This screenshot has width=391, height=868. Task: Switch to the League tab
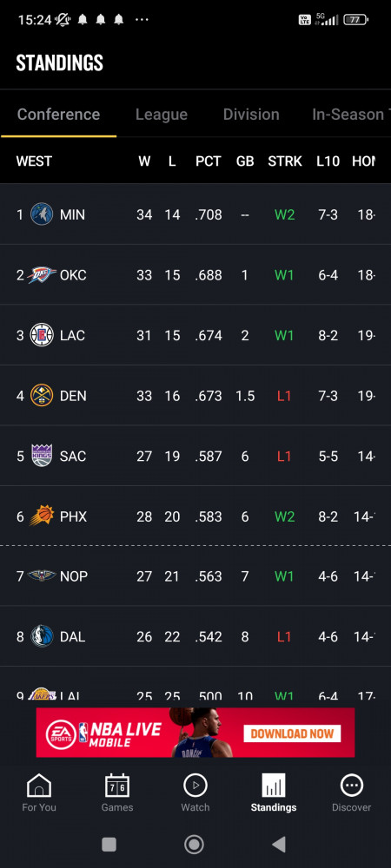point(161,115)
